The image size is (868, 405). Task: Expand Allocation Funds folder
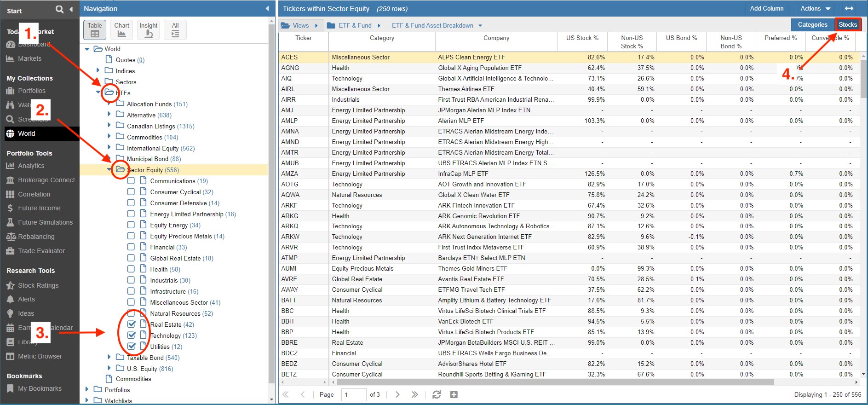pos(109,104)
